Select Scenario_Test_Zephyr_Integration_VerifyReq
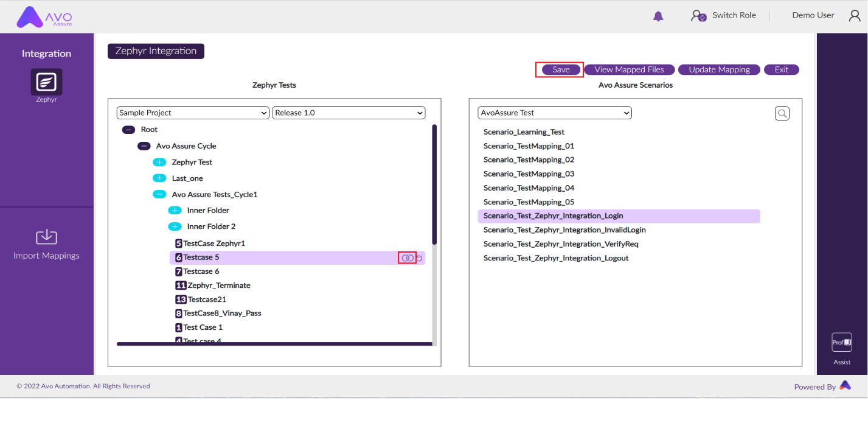868x448 pixels. (561, 244)
